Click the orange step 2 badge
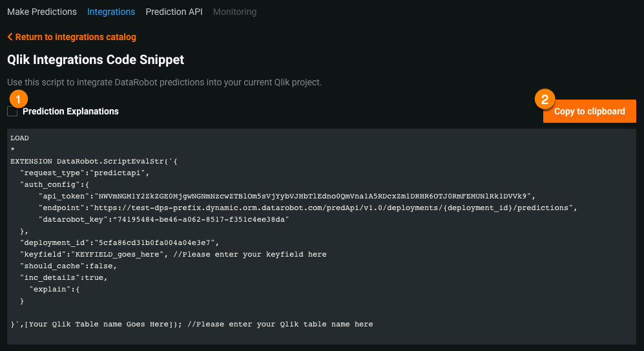This screenshot has height=351, width=644. (x=545, y=99)
